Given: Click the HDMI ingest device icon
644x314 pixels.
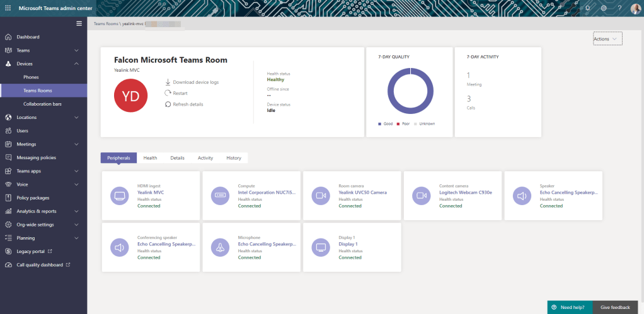Looking at the screenshot, I should pyautogui.click(x=119, y=196).
